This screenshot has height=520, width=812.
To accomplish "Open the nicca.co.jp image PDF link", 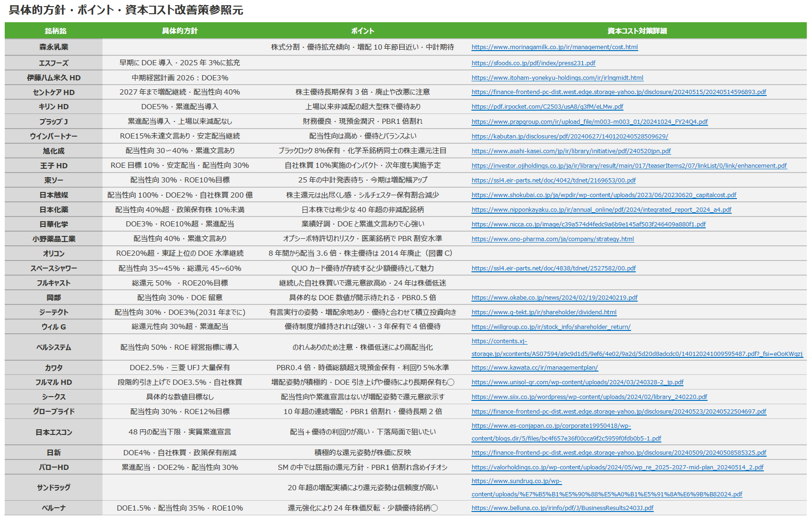I will coord(589,225).
